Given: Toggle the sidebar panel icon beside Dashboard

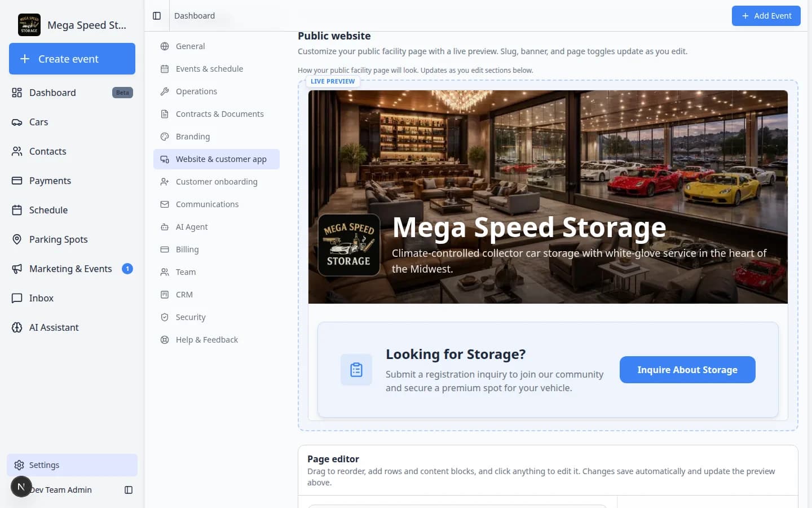Looking at the screenshot, I should tap(157, 16).
